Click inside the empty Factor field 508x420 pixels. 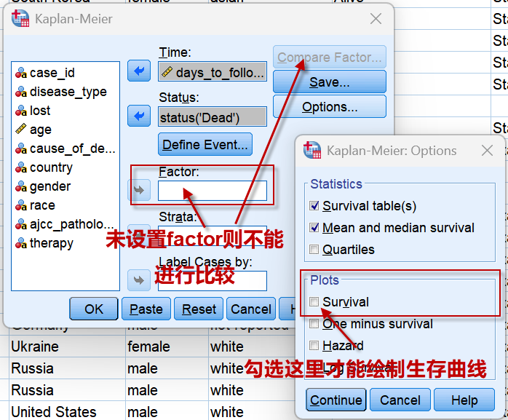click(213, 191)
